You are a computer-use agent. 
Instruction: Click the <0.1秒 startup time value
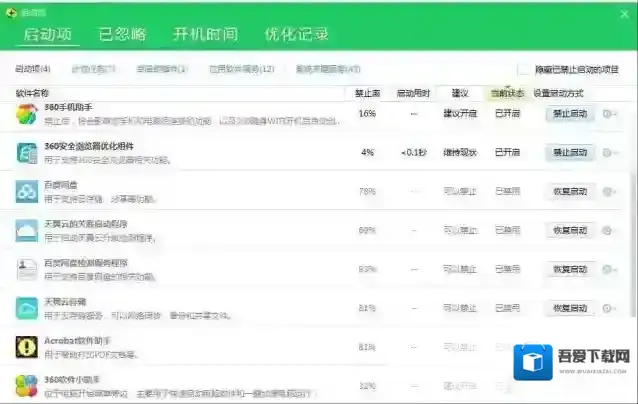[413, 153]
